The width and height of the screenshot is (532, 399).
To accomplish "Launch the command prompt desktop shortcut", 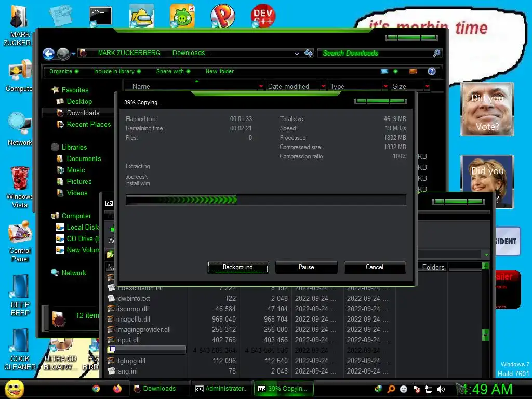I will (x=101, y=16).
